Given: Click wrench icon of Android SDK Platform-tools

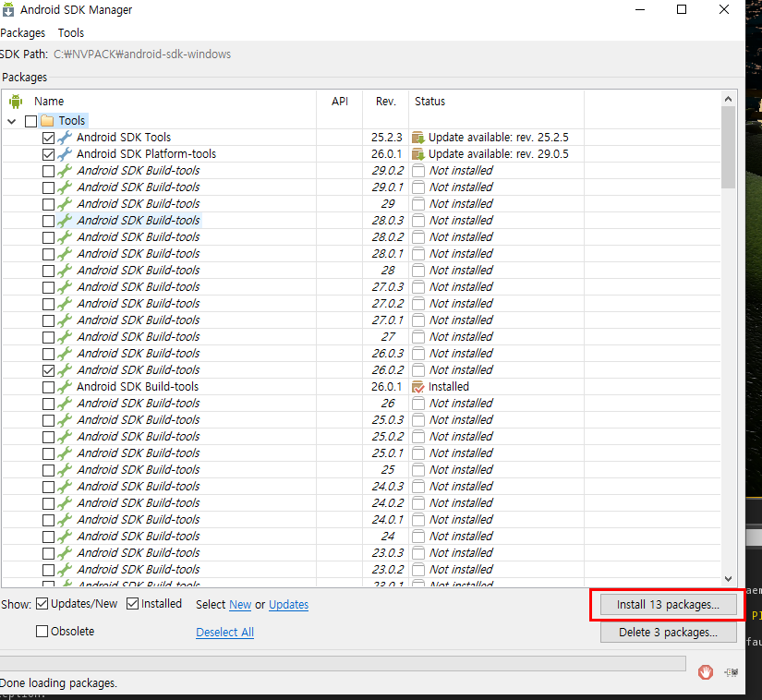Looking at the screenshot, I should pyautogui.click(x=65, y=154).
